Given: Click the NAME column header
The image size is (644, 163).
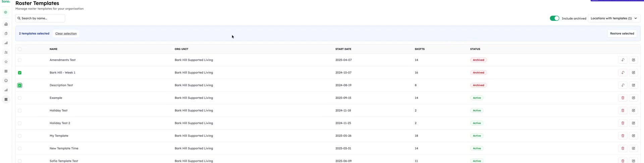Looking at the screenshot, I should pos(53,49).
